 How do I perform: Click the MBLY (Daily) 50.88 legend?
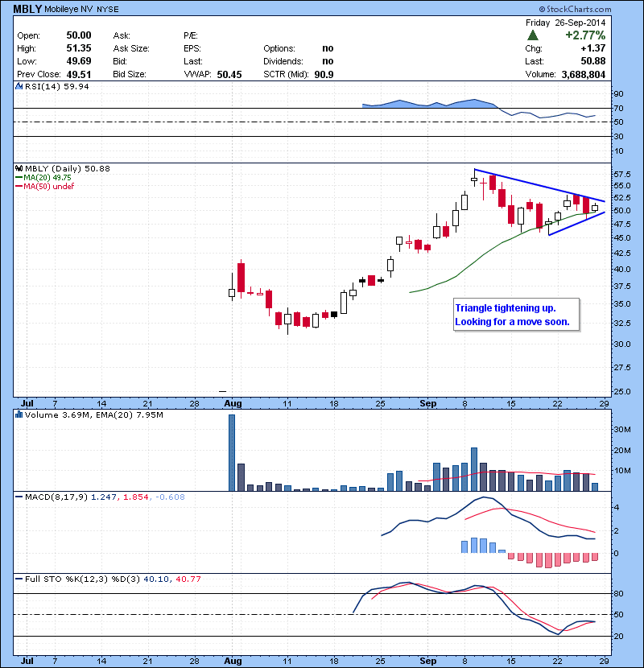click(x=68, y=169)
